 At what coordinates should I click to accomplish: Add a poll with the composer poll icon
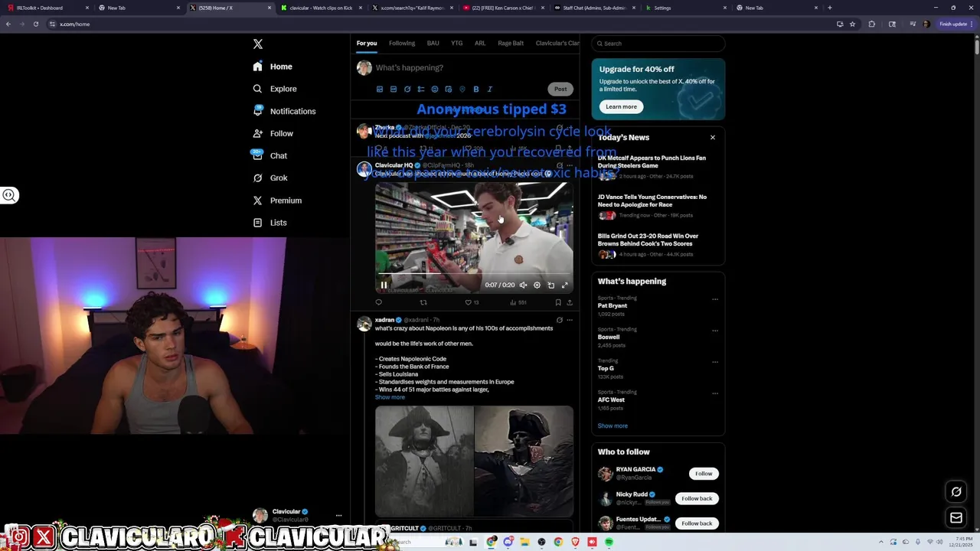coord(421,90)
